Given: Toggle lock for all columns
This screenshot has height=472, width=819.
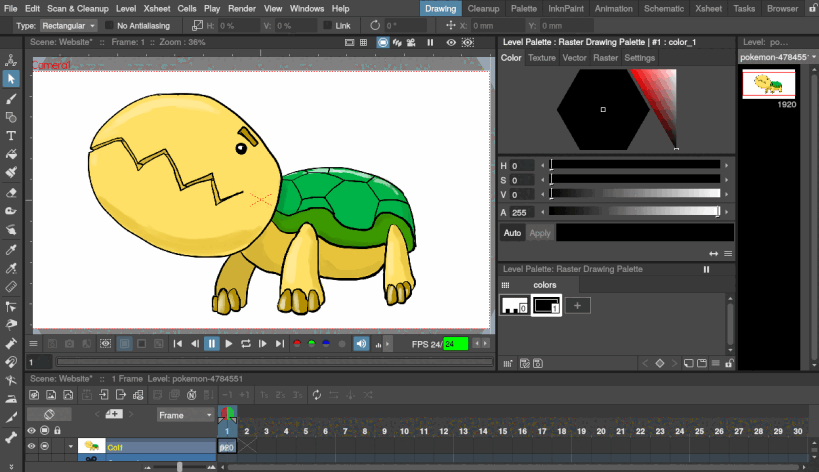Looking at the screenshot, I should (57, 431).
